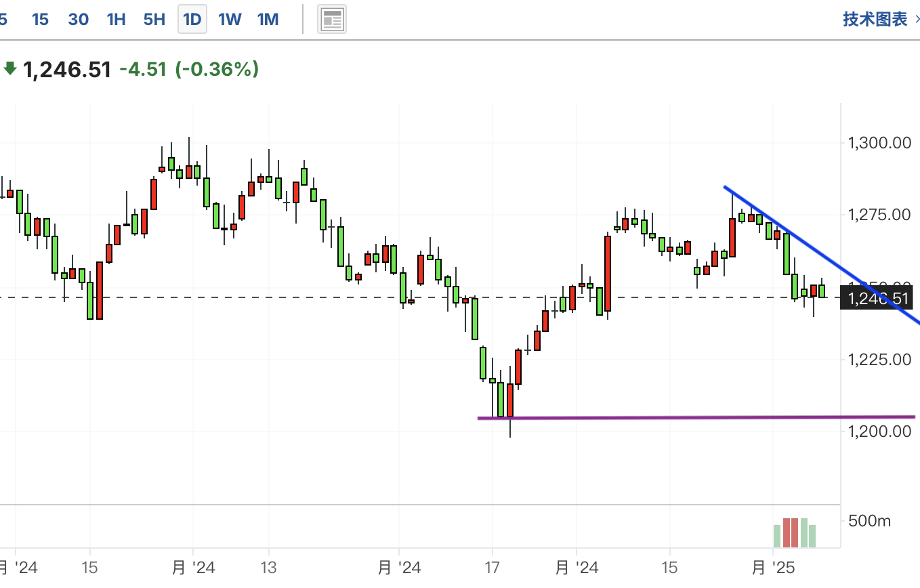This screenshot has height=588, width=920.
Task: Click the date axis label 13
Action: click(x=268, y=567)
